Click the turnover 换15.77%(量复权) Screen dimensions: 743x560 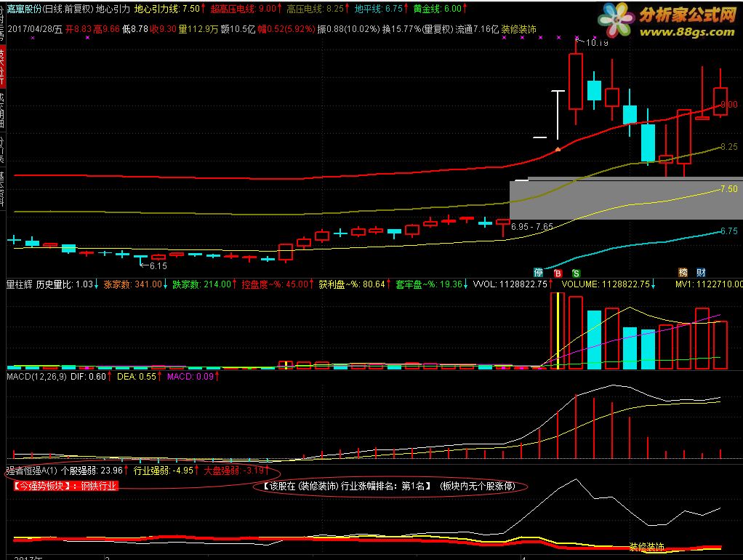[x=417, y=29]
